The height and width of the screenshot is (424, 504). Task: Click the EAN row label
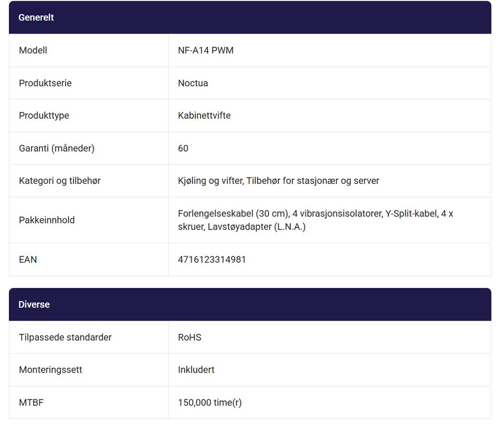[28, 260]
